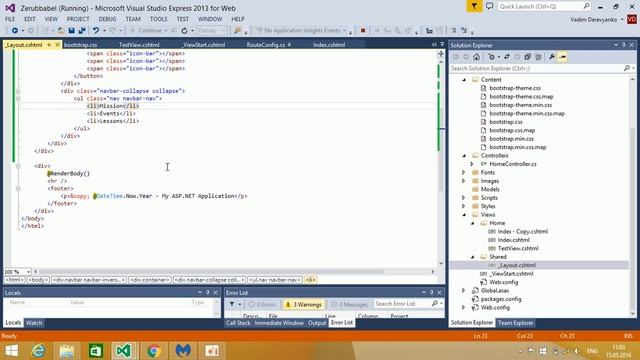Viewport: 640px width, 360px height.
Task: Click the notifications flag icon in title bar
Action: [474, 6]
